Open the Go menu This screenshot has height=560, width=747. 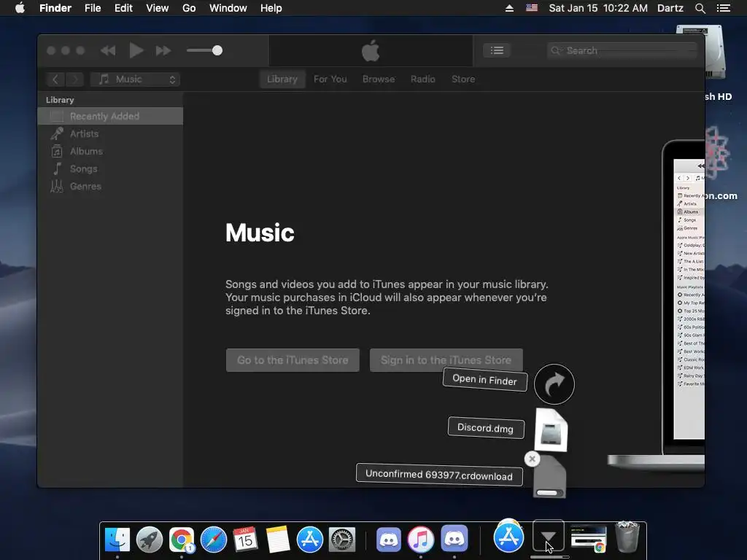click(189, 8)
